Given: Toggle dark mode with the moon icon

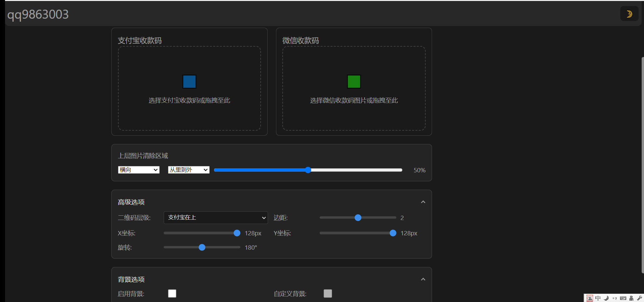Looking at the screenshot, I should point(629,14).
